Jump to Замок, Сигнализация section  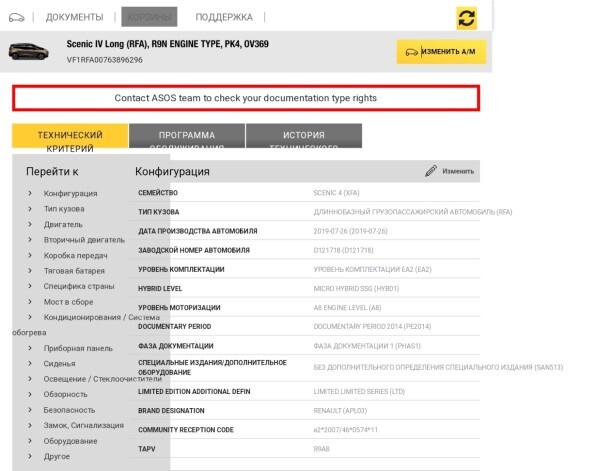(x=84, y=425)
